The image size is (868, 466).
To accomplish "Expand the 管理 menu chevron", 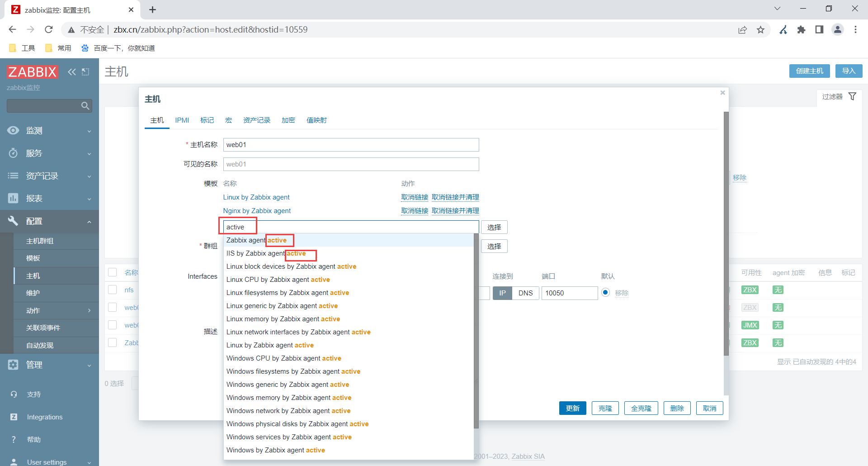I will point(89,366).
